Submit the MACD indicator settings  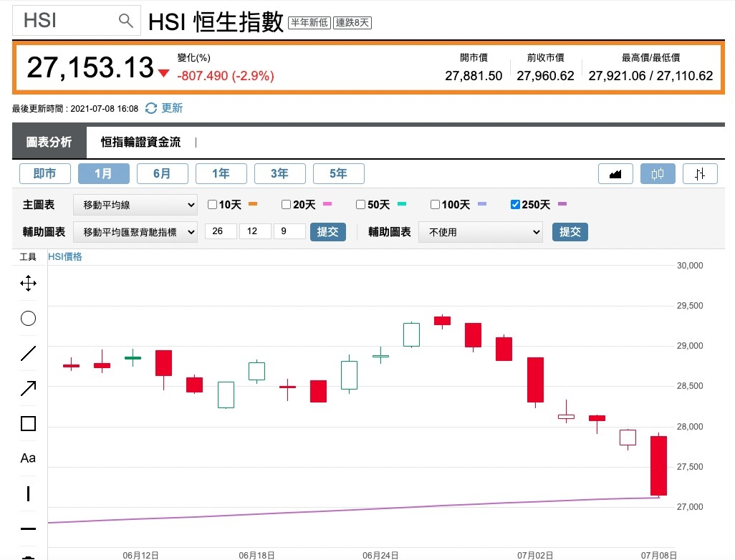click(327, 231)
